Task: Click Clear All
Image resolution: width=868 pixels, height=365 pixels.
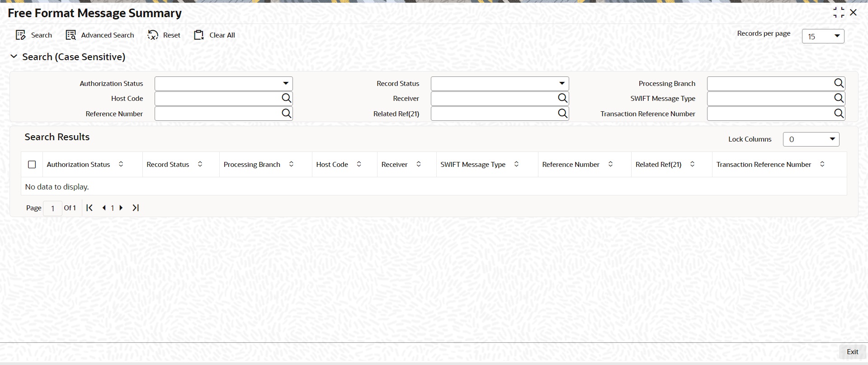Action: [x=214, y=35]
